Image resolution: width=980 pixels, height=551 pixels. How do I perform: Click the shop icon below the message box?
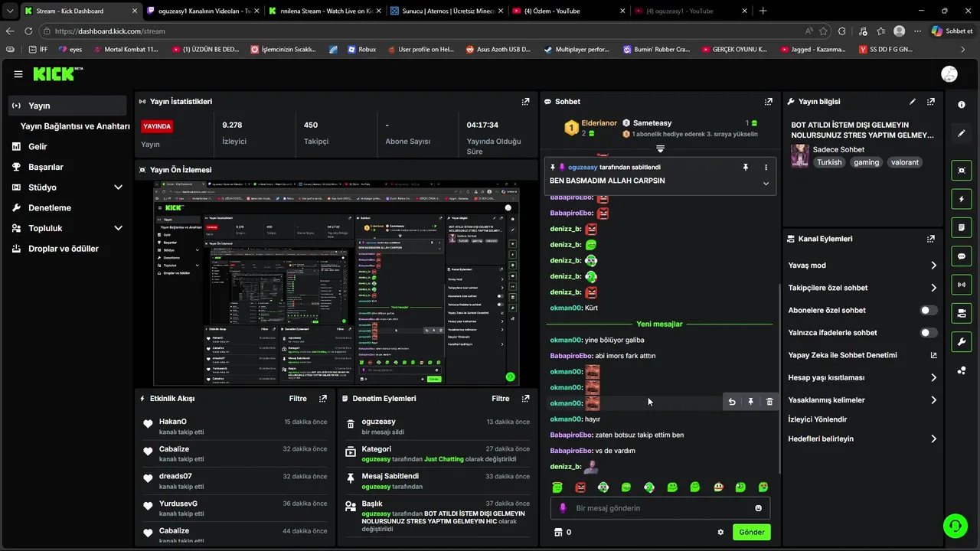(x=558, y=532)
